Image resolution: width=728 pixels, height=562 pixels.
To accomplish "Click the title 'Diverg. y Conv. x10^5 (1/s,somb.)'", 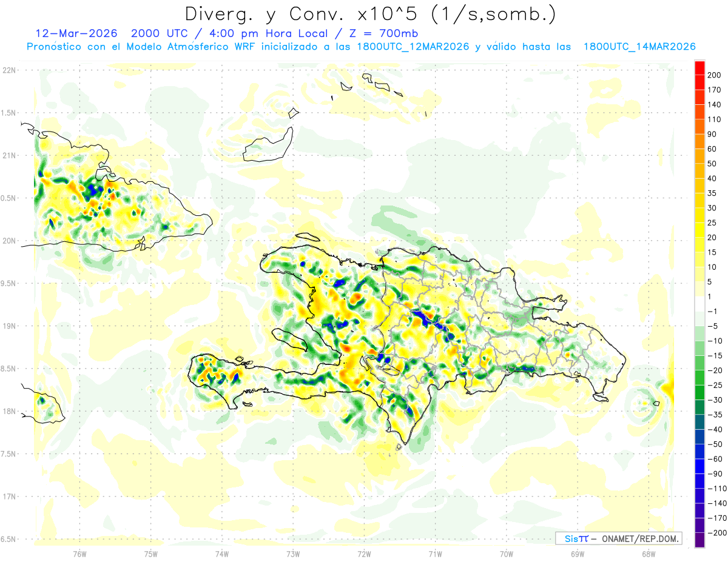I will [370, 14].
